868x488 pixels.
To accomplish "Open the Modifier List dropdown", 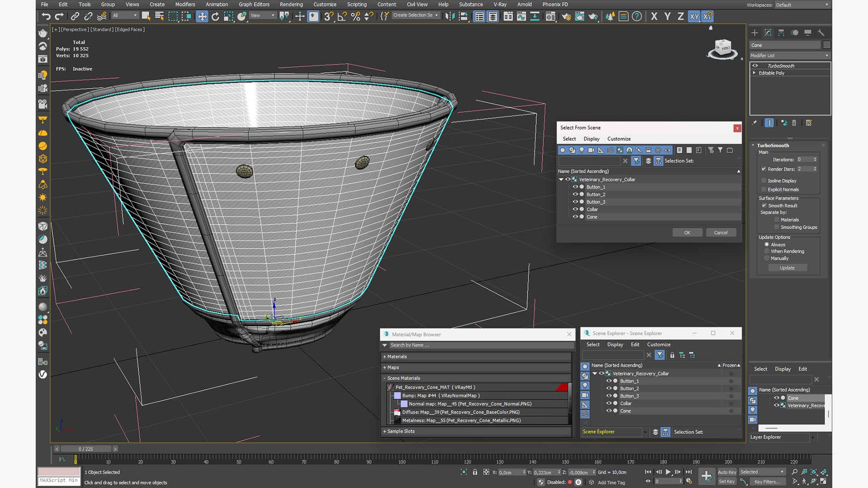I will tap(790, 56).
